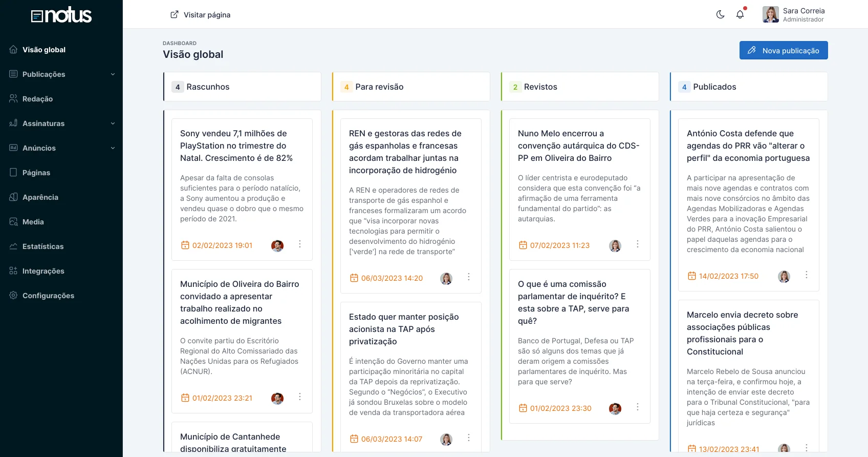Viewport: 868px width, 457px height.
Task: Open options menu for the REN hidrogénio article
Action: (469, 277)
